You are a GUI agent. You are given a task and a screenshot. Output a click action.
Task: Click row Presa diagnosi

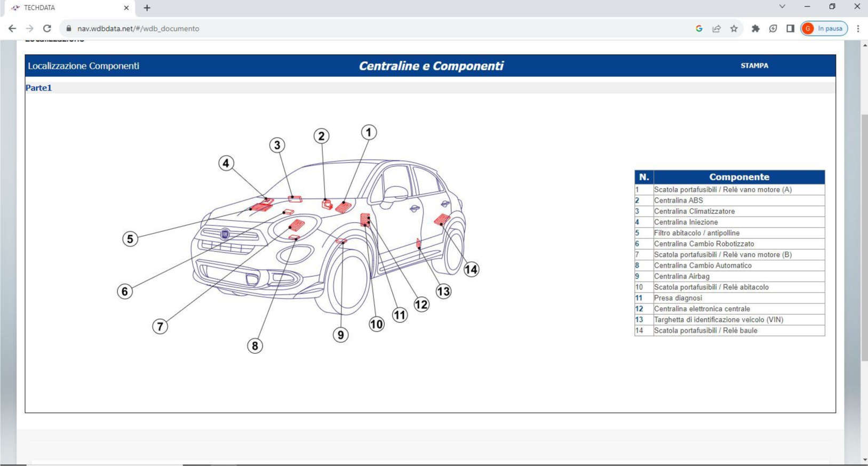(x=729, y=298)
